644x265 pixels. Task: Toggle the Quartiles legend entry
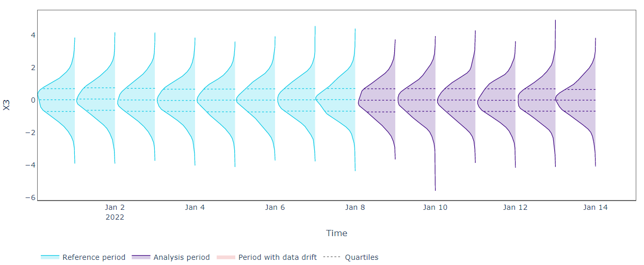click(x=350, y=257)
